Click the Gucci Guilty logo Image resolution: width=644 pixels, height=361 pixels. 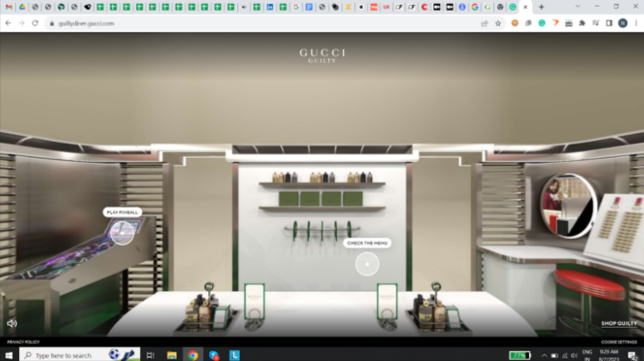[322, 56]
